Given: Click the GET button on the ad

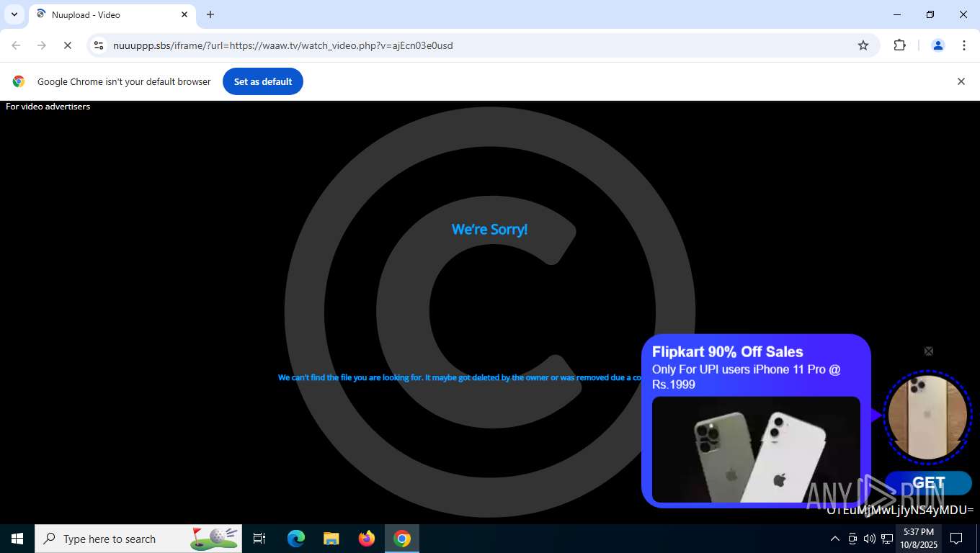Looking at the screenshot, I should click(928, 483).
